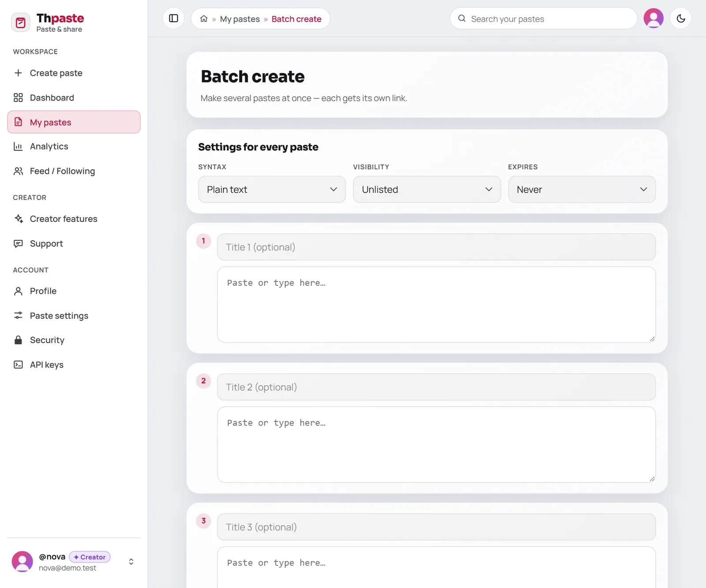Click the Creator features sparkle icon
The width and height of the screenshot is (706, 588).
point(18,219)
